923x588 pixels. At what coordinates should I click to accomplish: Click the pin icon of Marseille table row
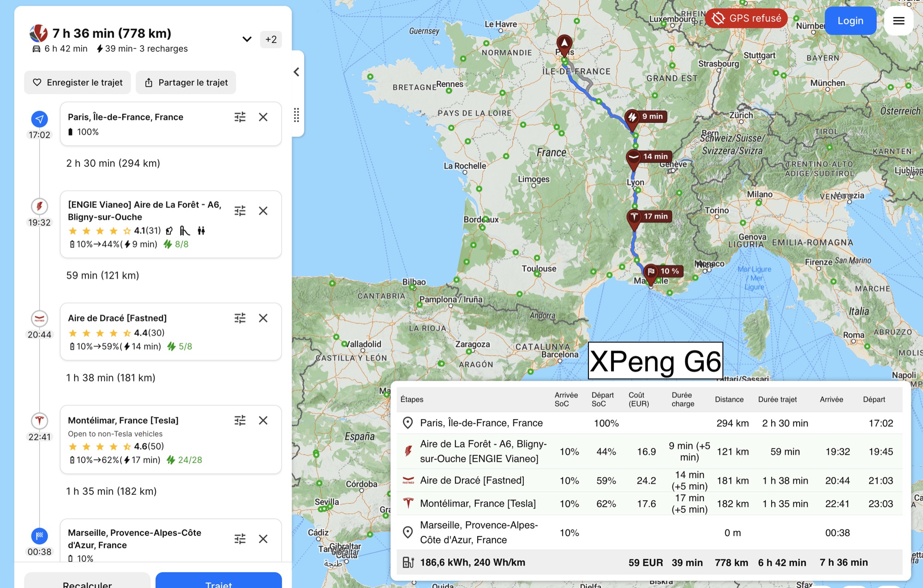pos(408,533)
